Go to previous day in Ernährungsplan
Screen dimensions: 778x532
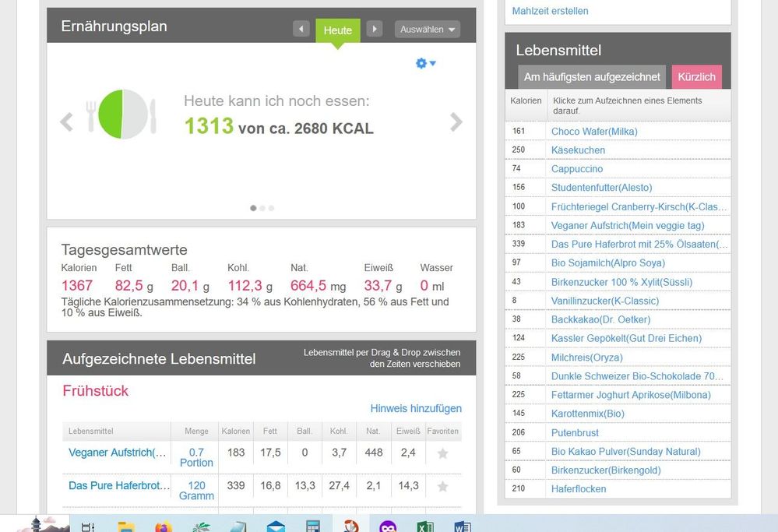coord(301,30)
